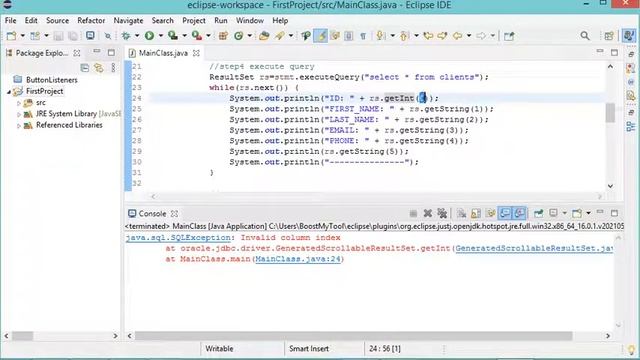640x360 pixels.
Task: Open the New Java Class dropdown arrow
Action: tap(249, 36)
